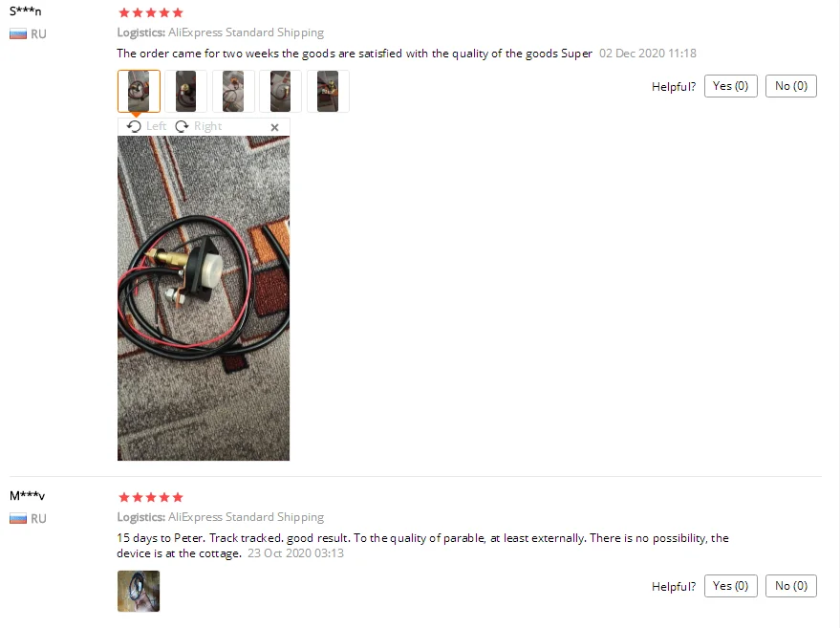840x628 pixels.
Task: Rotate the review photo right
Action: (x=198, y=126)
